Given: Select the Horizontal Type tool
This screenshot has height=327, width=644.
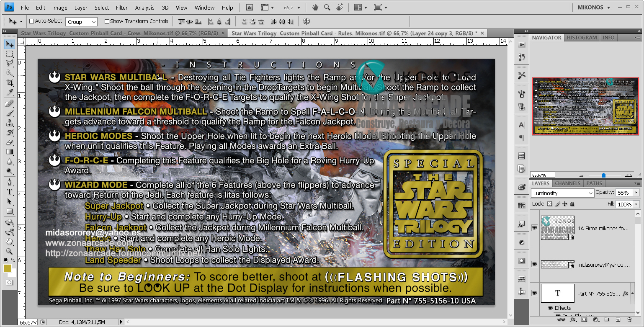Looking at the screenshot, I should point(10,192).
